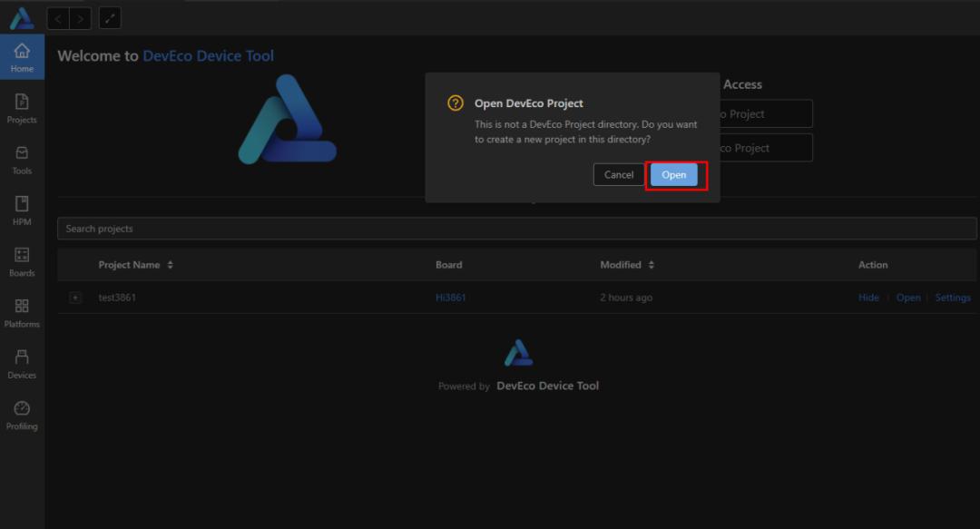Open the Profiling sidebar section

pos(22,416)
